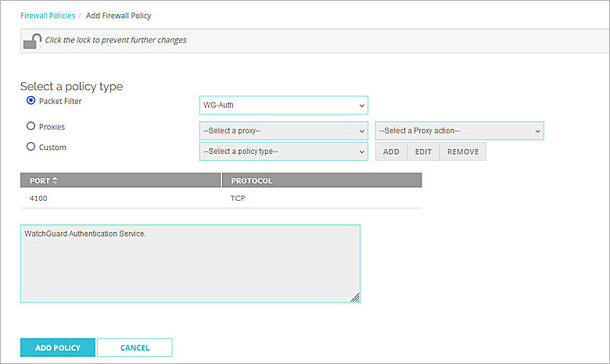Click the unlocked padlock icon
610x364 pixels.
tap(32, 41)
